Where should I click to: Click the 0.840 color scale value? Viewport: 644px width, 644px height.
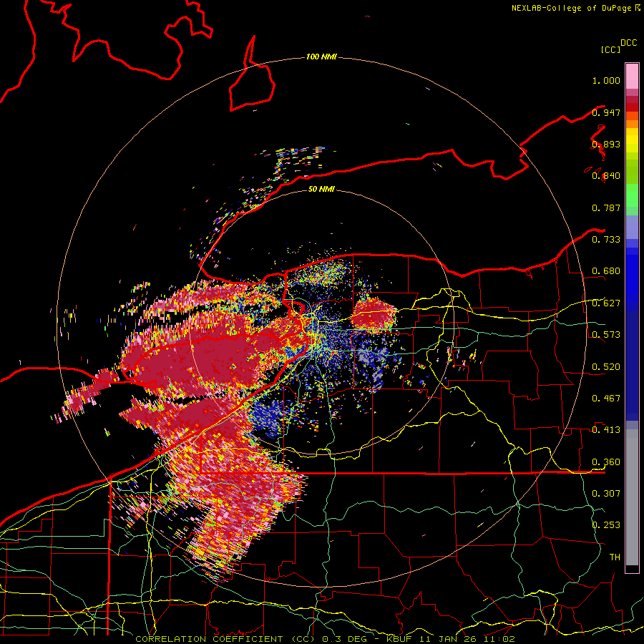pyautogui.click(x=606, y=176)
